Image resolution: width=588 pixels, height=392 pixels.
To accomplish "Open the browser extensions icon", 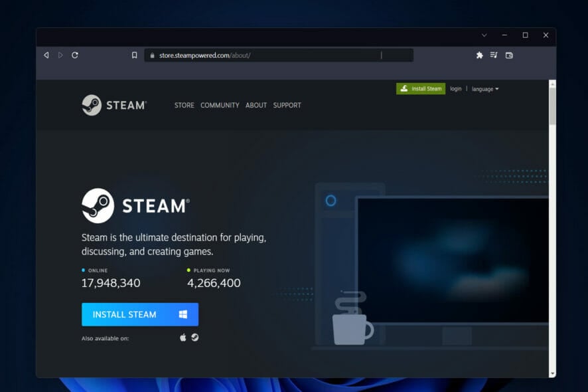I will pos(479,55).
